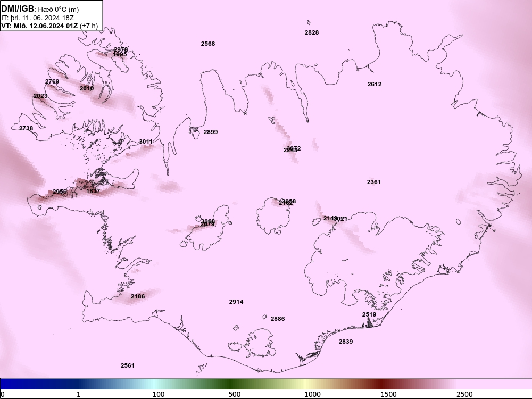Click the value 2914 in the south

pyautogui.click(x=236, y=302)
